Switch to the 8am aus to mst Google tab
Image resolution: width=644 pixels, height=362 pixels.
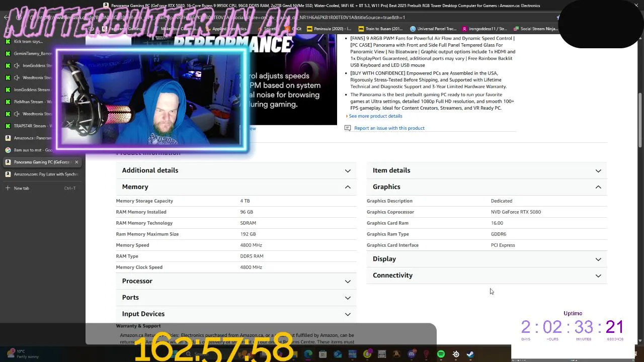pos(28,150)
